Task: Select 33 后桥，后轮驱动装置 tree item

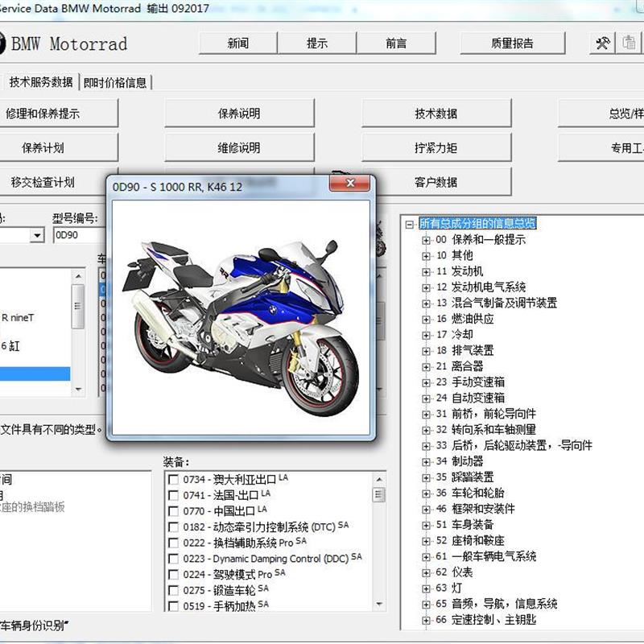Action: pos(514,446)
